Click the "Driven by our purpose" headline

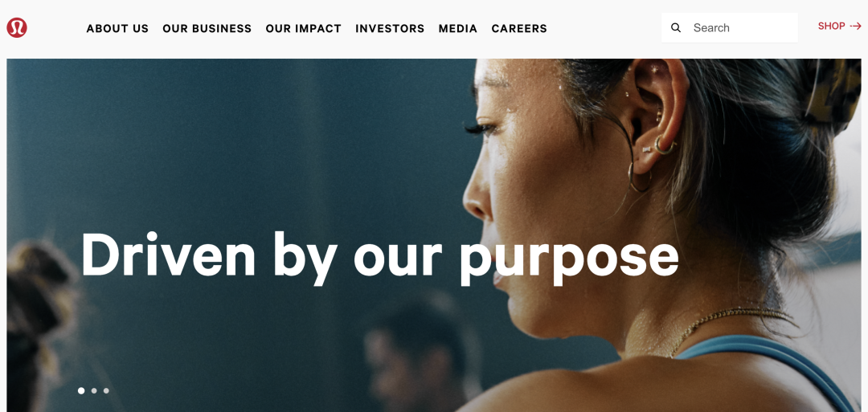click(379, 258)
